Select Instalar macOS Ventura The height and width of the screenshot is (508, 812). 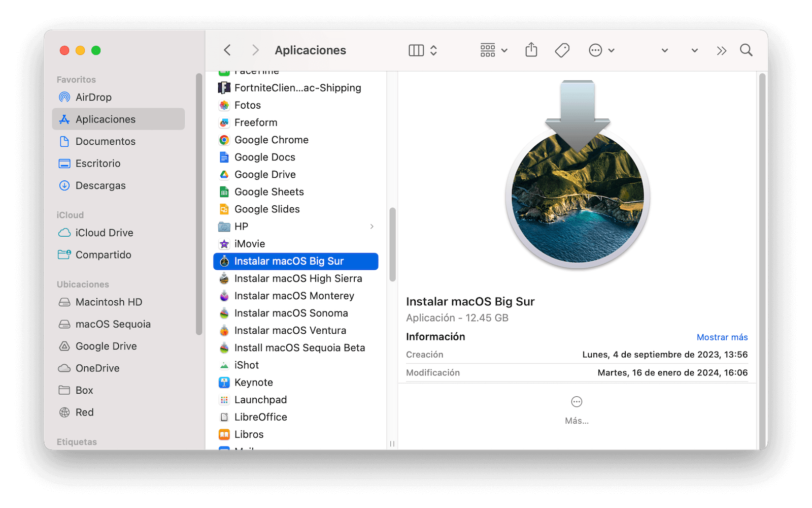[x=296, y=330]
